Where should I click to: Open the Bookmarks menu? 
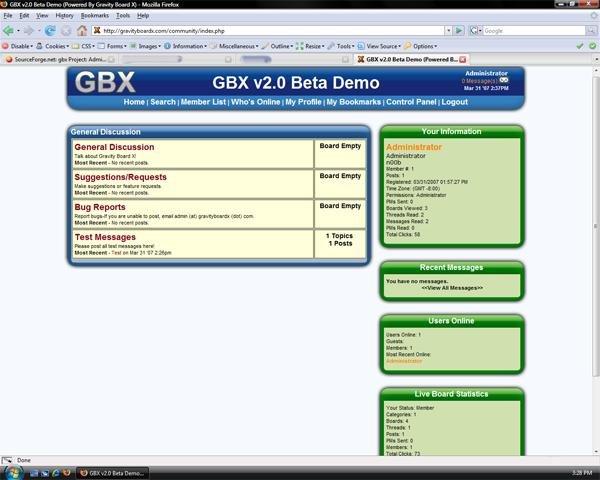(95, 16)
